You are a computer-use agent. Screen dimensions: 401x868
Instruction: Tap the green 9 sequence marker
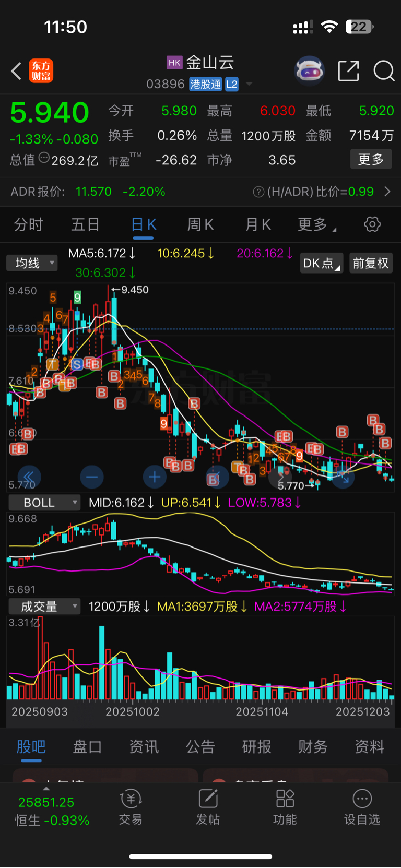pyautogui.click(x=77, y=298)
